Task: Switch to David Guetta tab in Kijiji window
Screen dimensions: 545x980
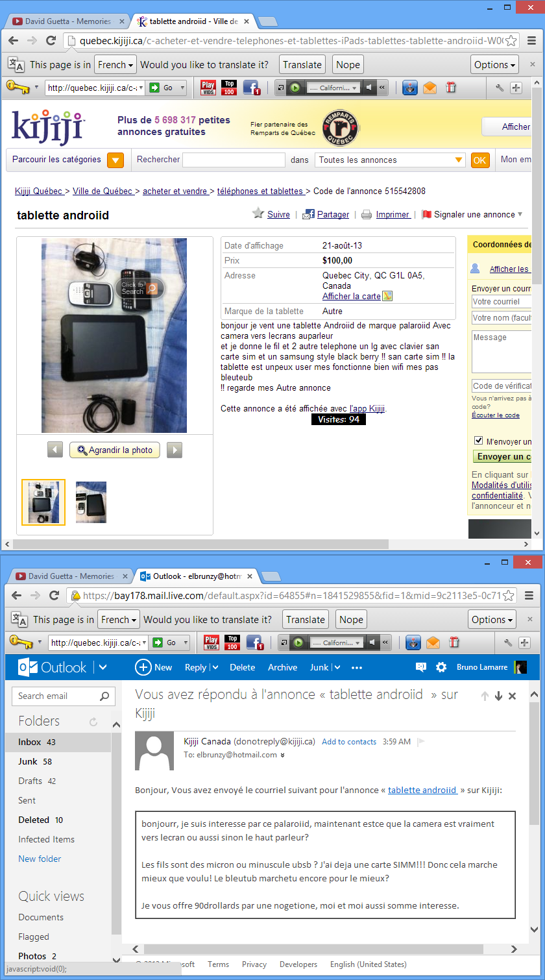Action: 69,21
